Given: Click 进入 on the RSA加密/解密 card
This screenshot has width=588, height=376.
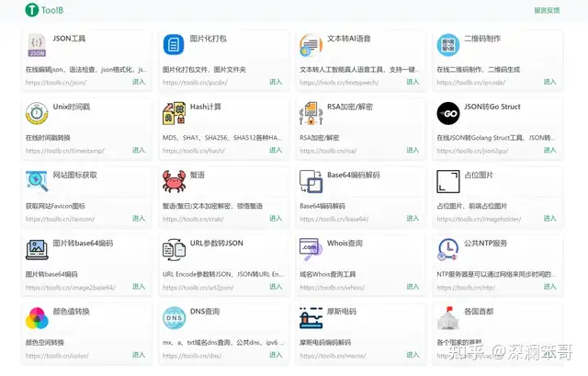Looking at the screenshot, I should click(413, 150).
